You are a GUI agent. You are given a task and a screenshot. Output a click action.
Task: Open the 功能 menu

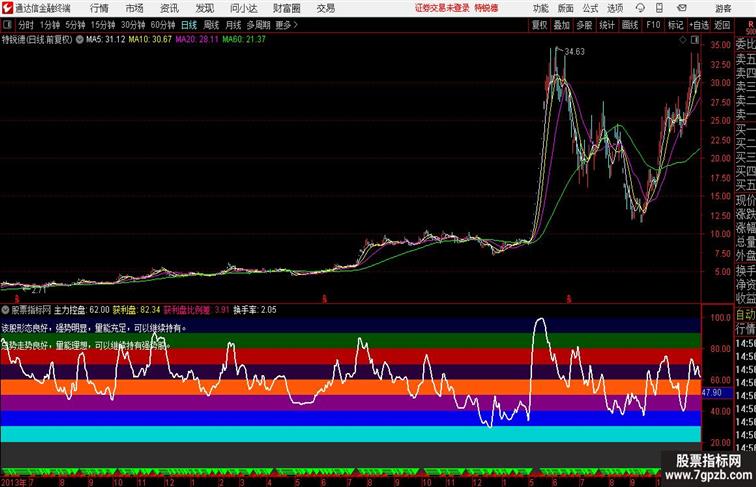click(x=540, y=8)
